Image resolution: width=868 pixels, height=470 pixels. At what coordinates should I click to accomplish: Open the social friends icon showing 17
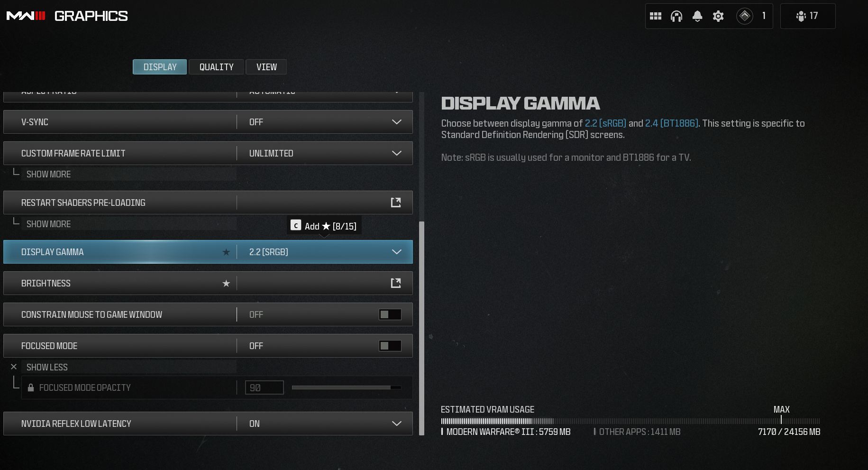coord(807,16)
